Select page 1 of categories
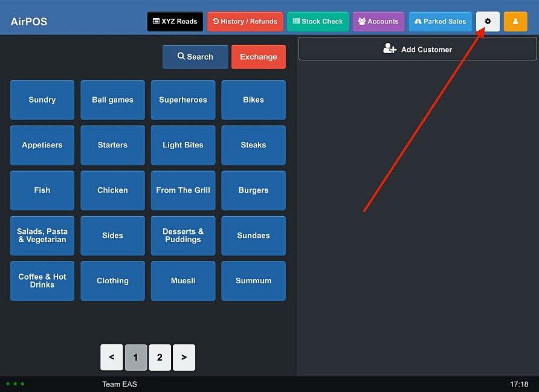The width and height of the screenshot is (539, 392). coord(136,358)
